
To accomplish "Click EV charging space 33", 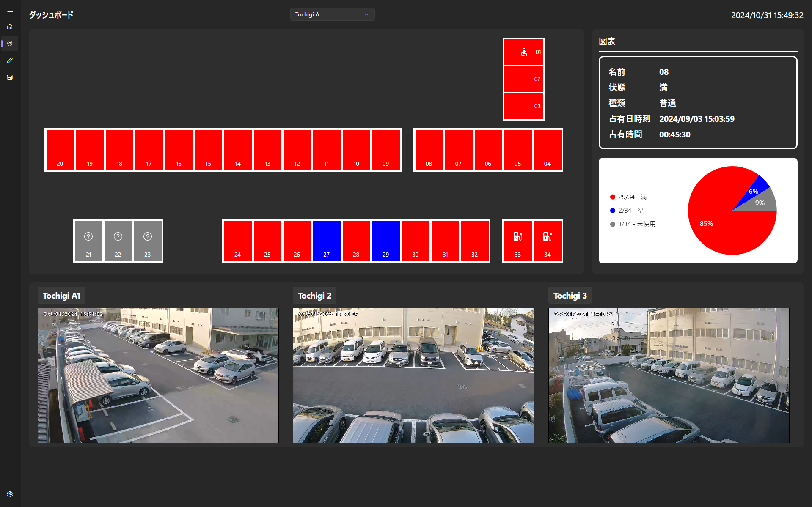I will click(517, 240).
